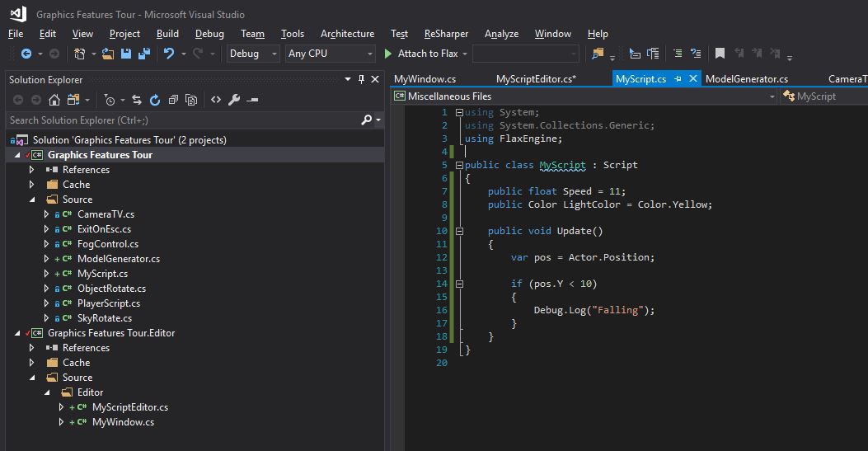The height and width of the screenshot is (451, 868).
Task: Switch to the MyScriptEditor.cs* tab
Action: (x=536, y=79)
